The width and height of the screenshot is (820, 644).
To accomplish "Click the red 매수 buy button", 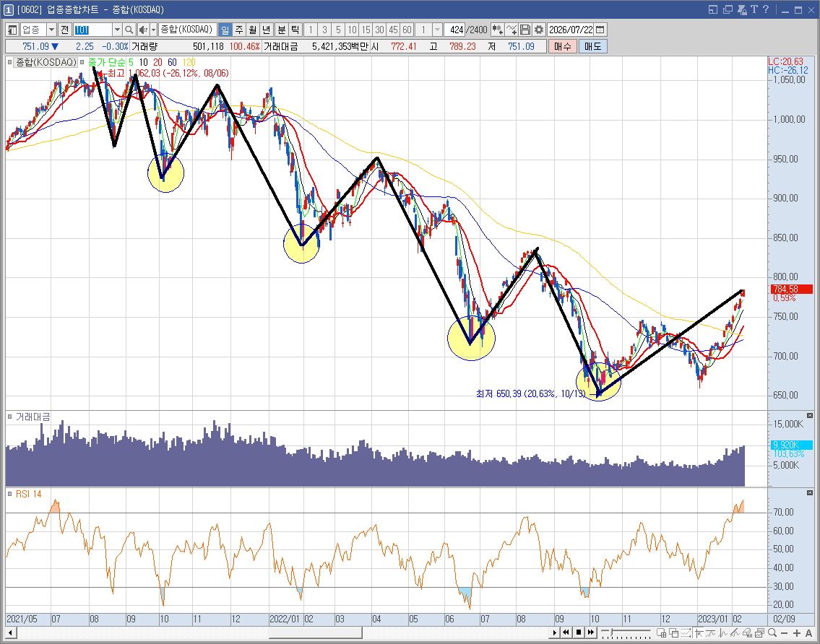I will [563, 46].
